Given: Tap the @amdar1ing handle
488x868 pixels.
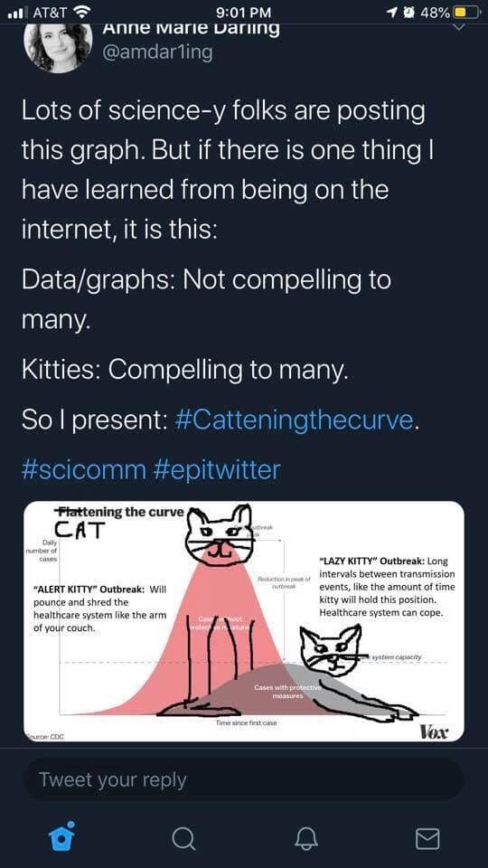Looking at the screenshot, I should click(157, 52).
